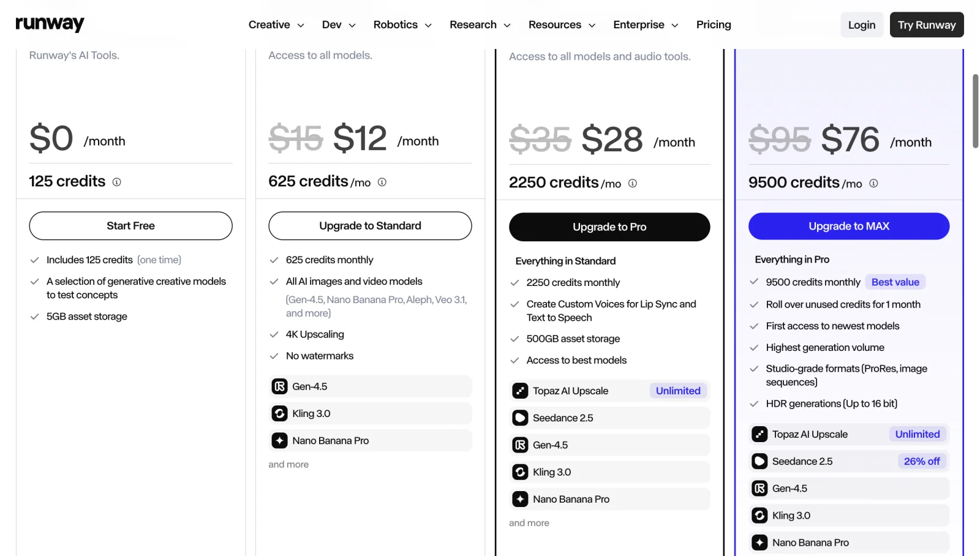Click the Best value badge
The height and width of the screenshot is (556, 980).
pyautogui.click(x=895, y=282)
